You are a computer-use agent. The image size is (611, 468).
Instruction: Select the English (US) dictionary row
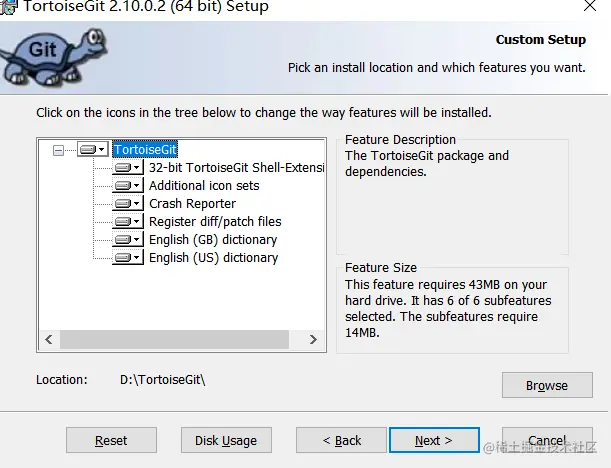click(x=214, y=257)
